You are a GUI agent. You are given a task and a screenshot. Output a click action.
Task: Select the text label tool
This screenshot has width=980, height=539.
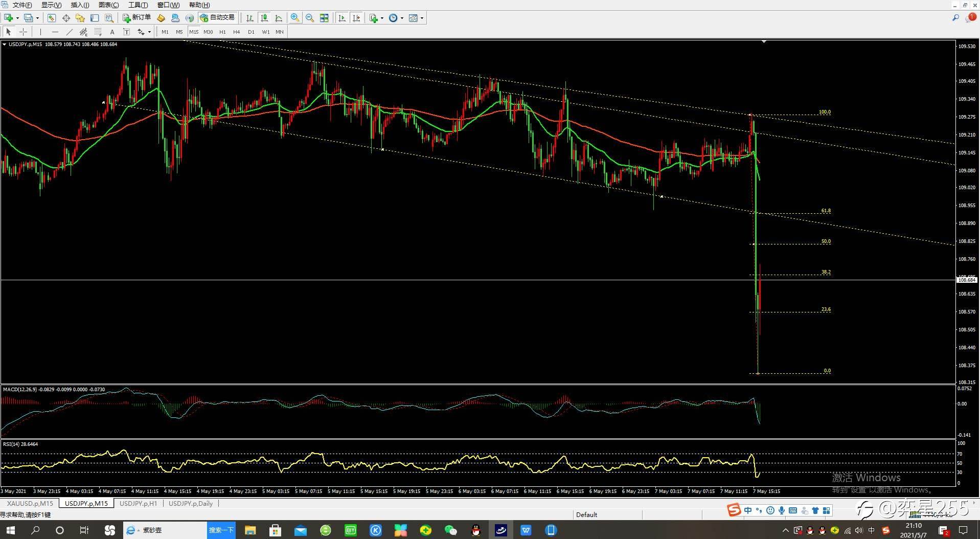(112, 32)
